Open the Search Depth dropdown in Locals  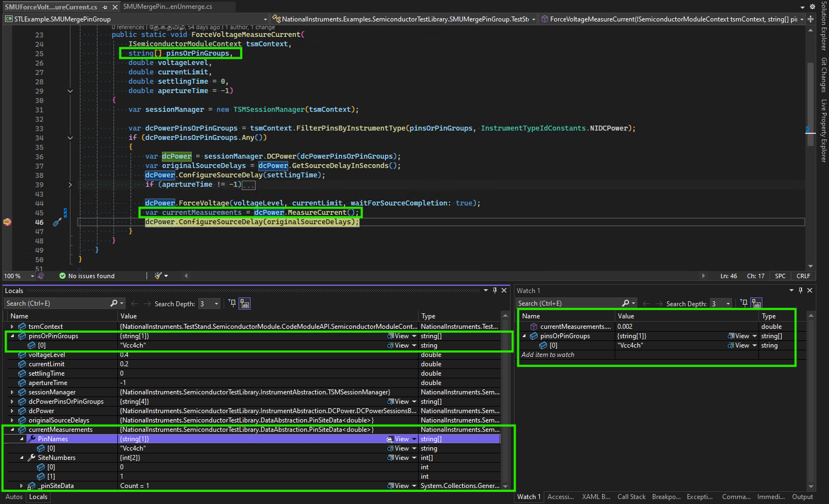(x=216, y=304)
